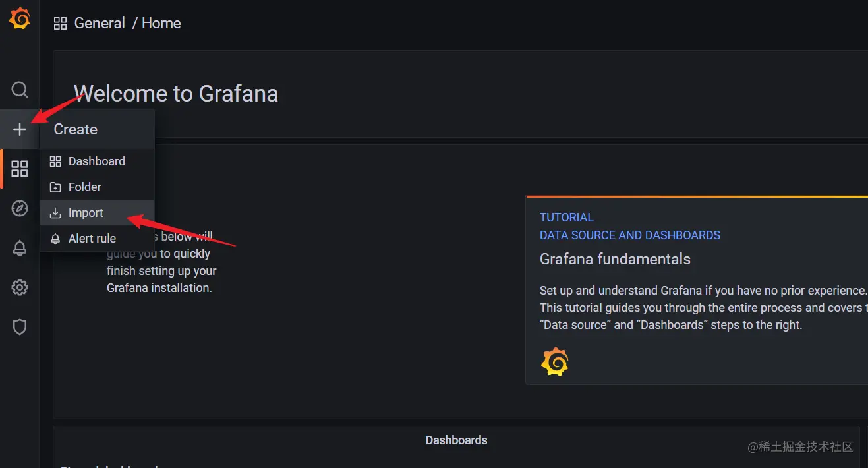
Task: Select Folder in the Create menu
Action: coord(97,187)
